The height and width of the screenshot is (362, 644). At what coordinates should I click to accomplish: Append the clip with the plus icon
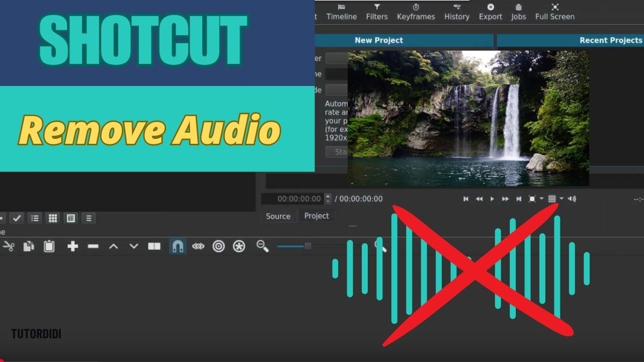(x=73, y=246)
